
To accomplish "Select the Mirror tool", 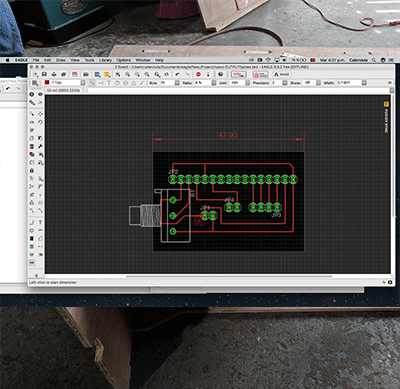I will pyautogui.click(x=32, y=122).
